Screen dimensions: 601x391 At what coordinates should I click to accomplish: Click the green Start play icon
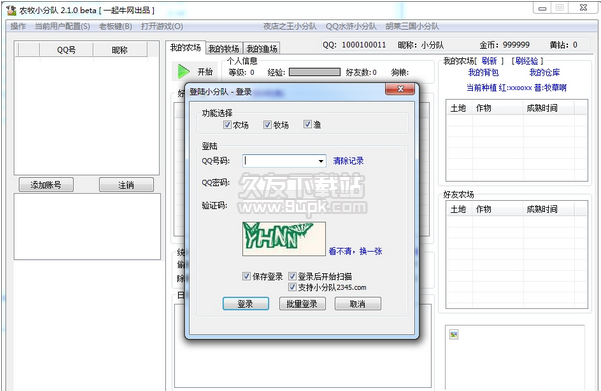[x=184, y=71]
